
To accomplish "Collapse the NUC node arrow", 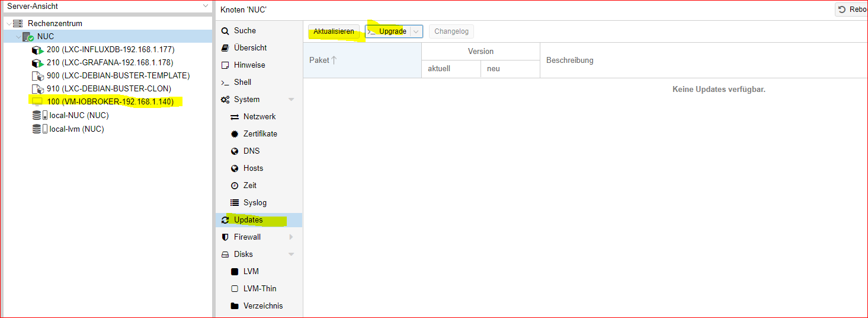I will coord(18,37).
